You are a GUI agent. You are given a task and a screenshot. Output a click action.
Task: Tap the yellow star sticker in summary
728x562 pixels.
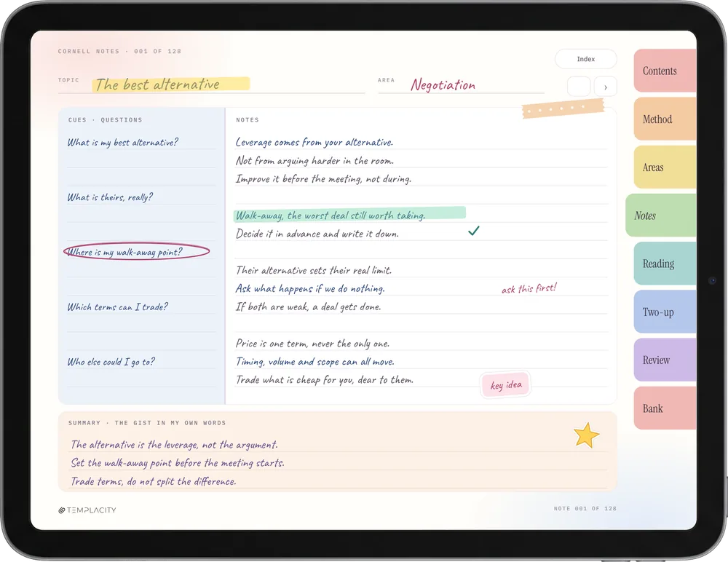pos(586,435)
